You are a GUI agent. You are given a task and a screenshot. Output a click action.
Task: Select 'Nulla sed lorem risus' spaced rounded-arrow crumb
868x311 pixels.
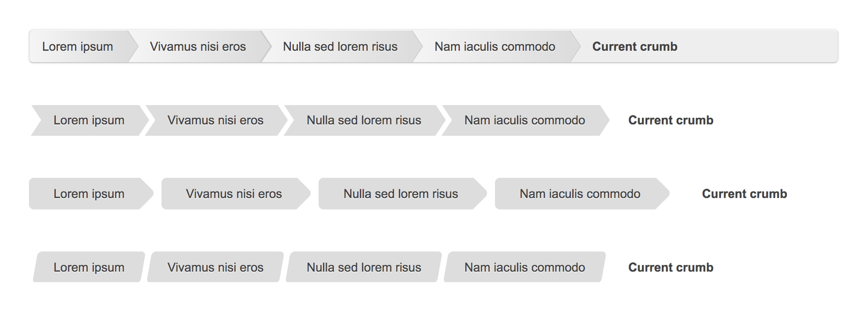coord(400,194)
